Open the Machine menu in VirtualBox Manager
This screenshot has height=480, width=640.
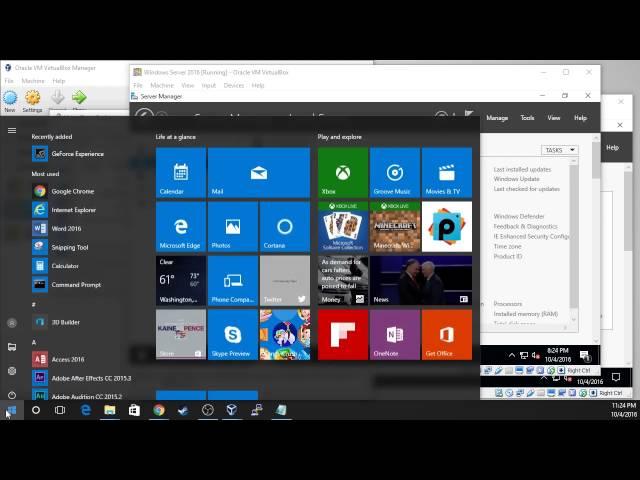tap(33, 81)
